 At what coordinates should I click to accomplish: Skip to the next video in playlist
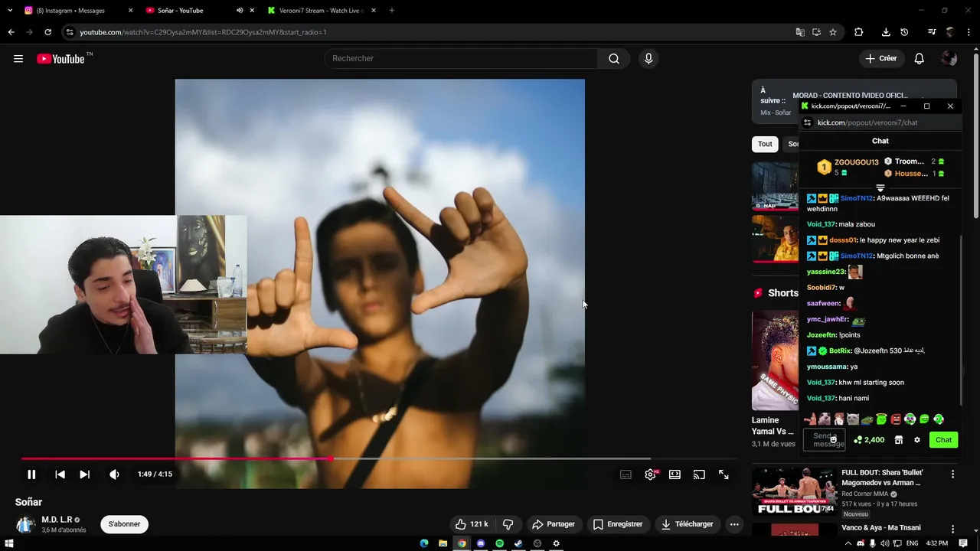[84, 474]
